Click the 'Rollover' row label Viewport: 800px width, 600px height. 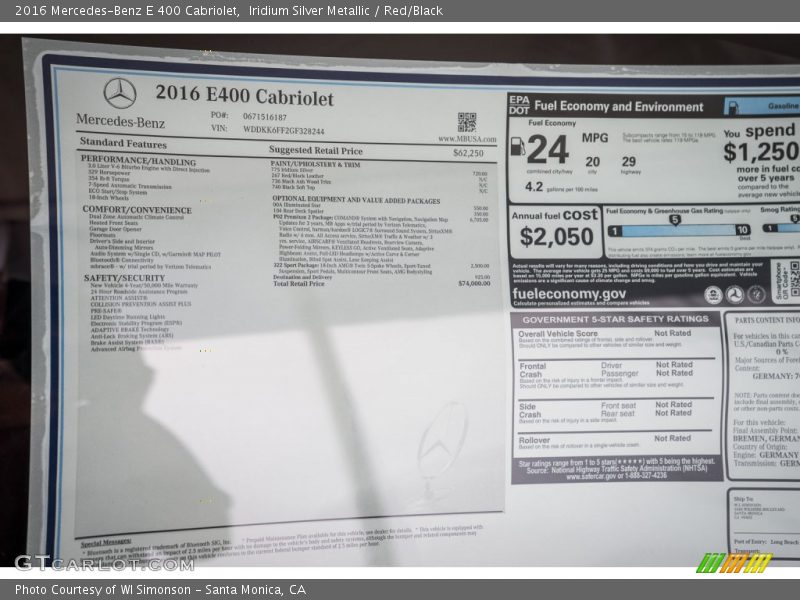point(534,440)
